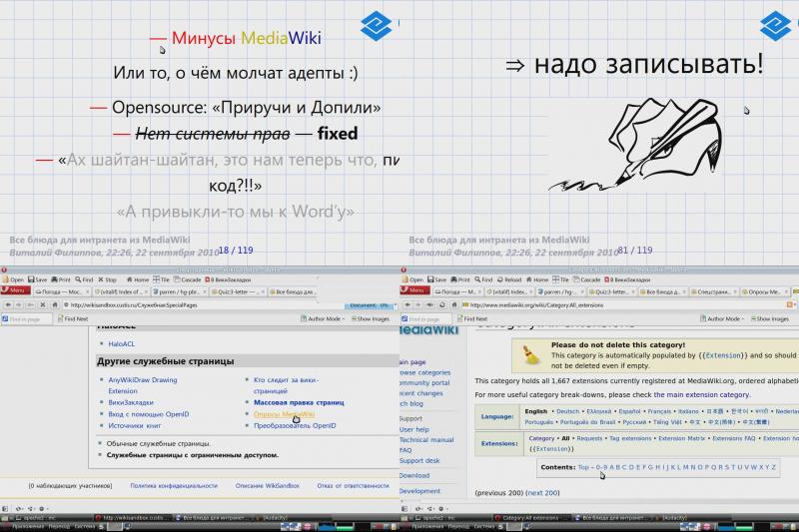799x532 pixels.
Task: Open the Technical manual sidebar link
Action: click(426, 440)
